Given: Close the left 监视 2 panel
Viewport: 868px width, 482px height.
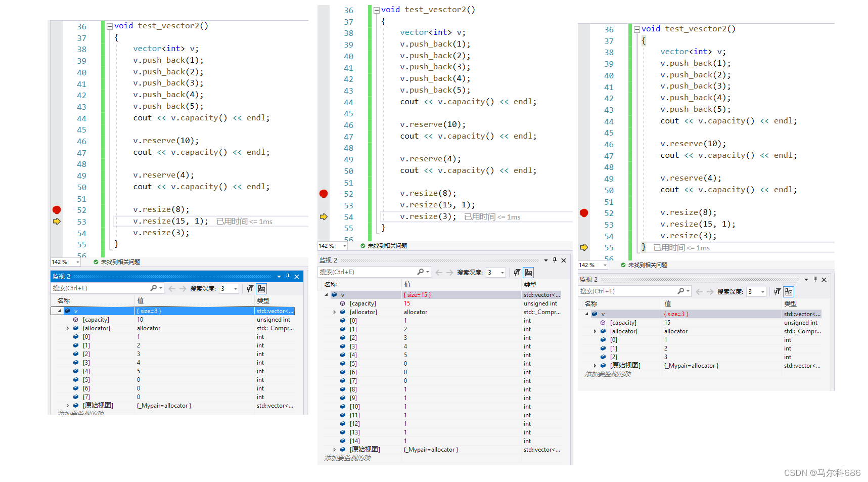Looking at the screenshot, I should 297,277.
